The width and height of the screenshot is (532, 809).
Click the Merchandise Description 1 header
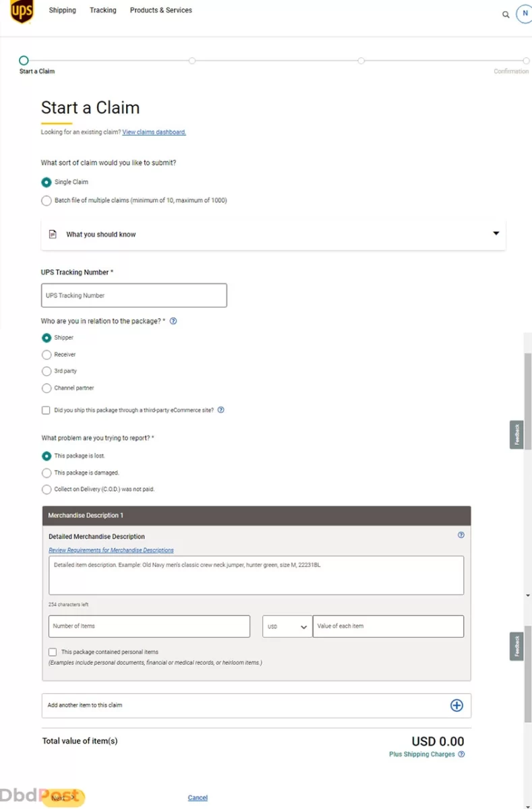256,515
